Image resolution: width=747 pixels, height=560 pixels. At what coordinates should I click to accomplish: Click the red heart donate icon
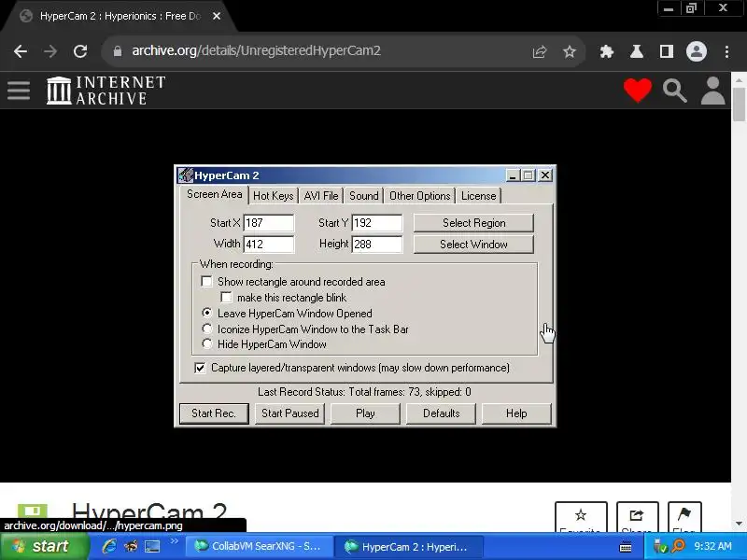638,90
